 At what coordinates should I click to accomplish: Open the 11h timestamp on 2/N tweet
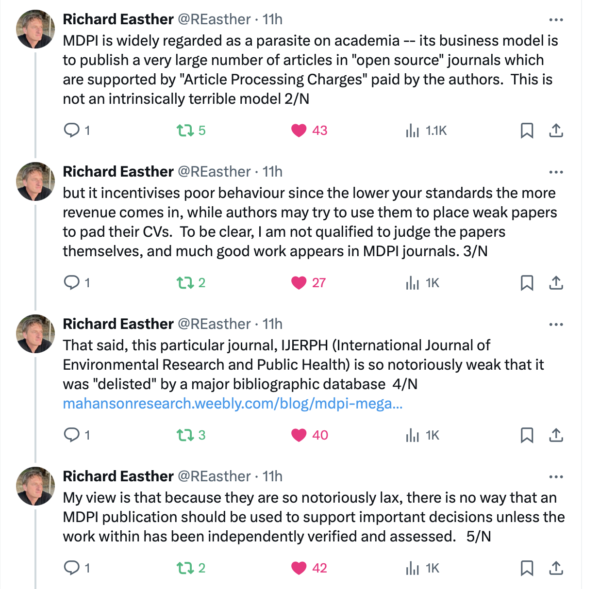coord(272,18)
